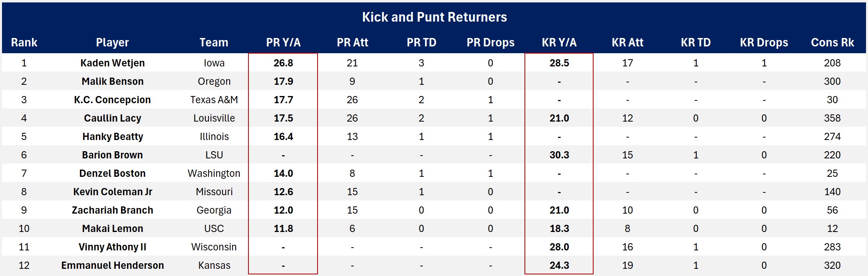
Task: Click the KR TD column header
Action: (695, 42)
